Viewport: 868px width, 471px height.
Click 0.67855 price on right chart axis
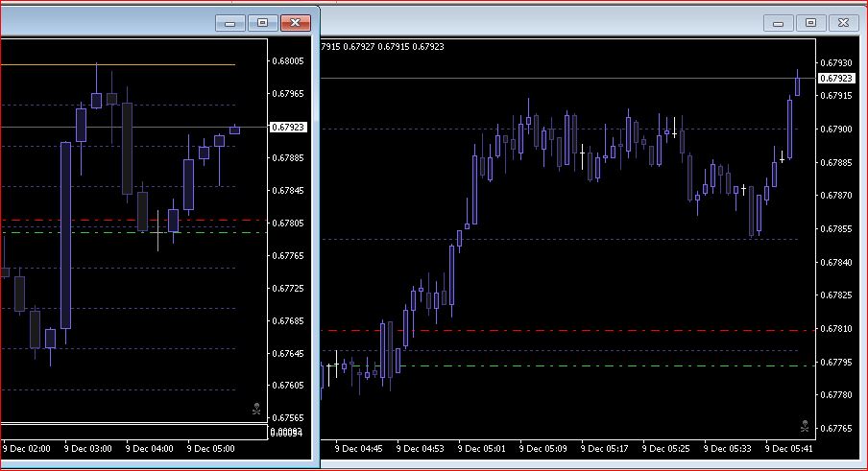pyautogui.click(x=836, y=229)
